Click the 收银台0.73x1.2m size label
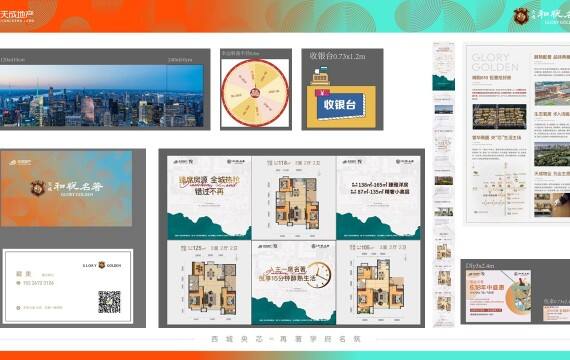The height and width of the screenshot is (360, 570). point(337,56)
